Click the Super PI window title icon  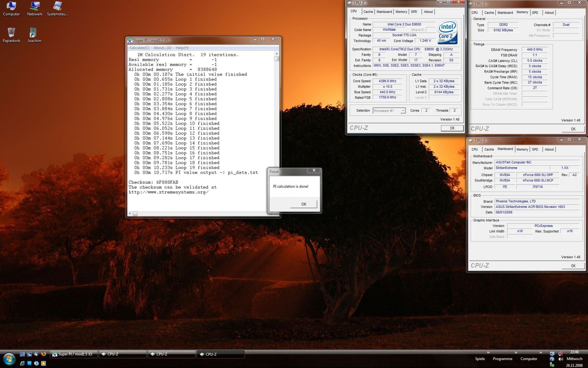tap(130, 40)
